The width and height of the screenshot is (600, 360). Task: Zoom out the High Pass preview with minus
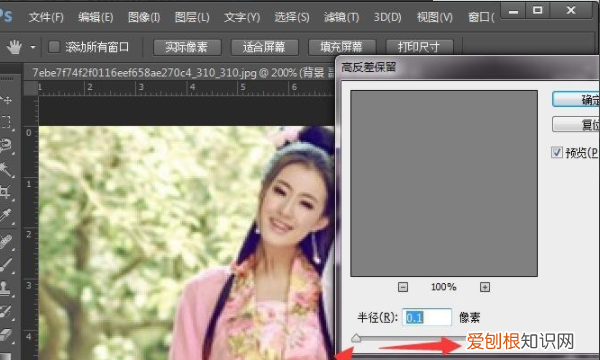click(x=403, y=287)
